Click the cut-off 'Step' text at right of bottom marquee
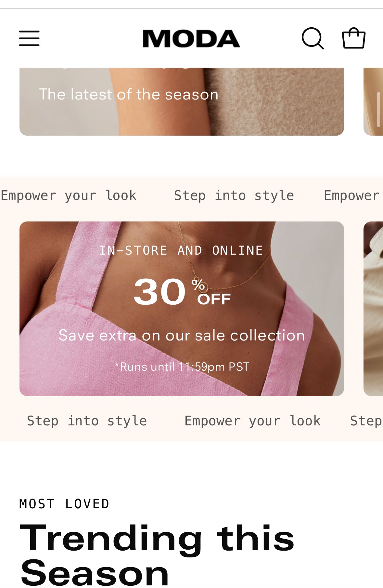The height and width of the screenshot is (588, 383). (x=366, y=421)
